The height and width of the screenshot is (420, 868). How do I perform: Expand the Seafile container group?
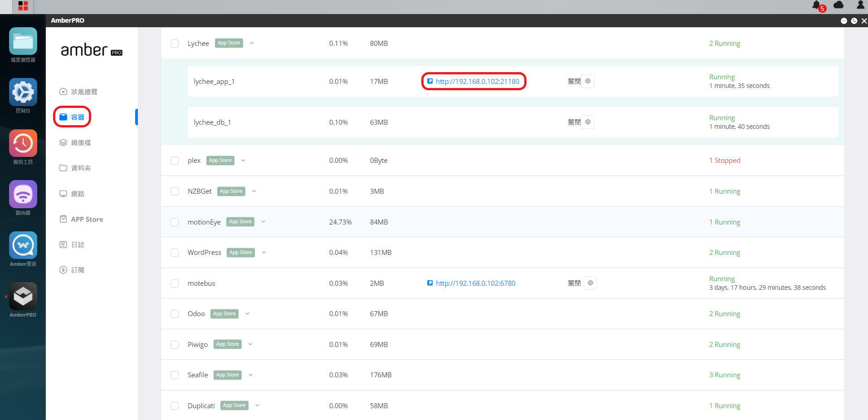[250, 375]
